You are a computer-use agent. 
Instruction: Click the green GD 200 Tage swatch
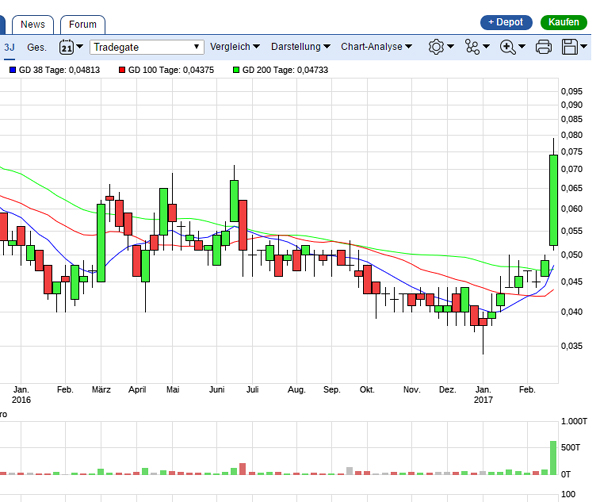[236, 70]
